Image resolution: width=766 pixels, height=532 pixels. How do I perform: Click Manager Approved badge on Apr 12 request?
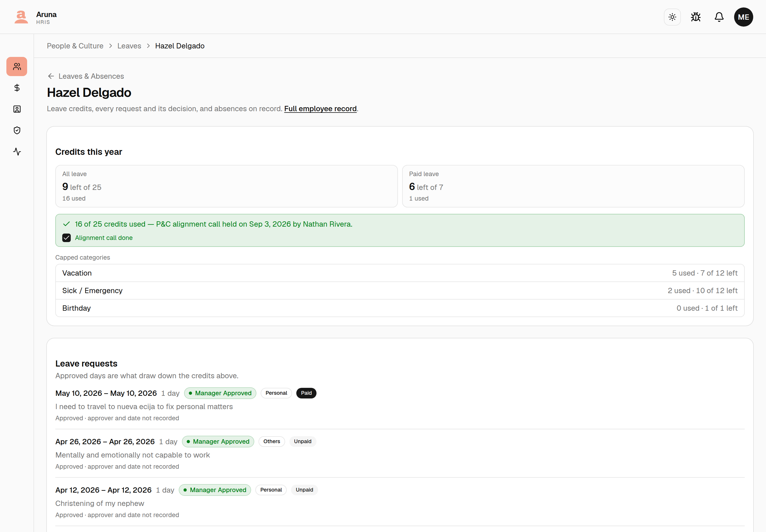point(215,490)
